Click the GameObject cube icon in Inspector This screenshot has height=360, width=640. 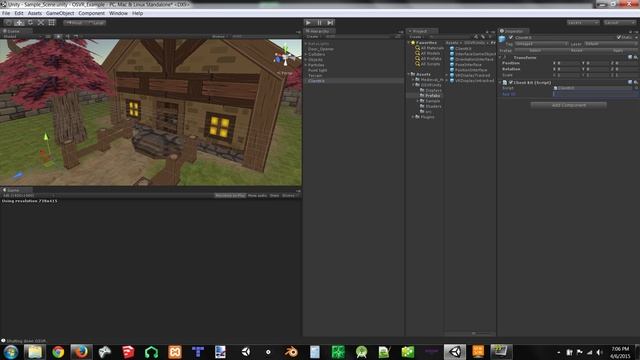coord(502,39)
